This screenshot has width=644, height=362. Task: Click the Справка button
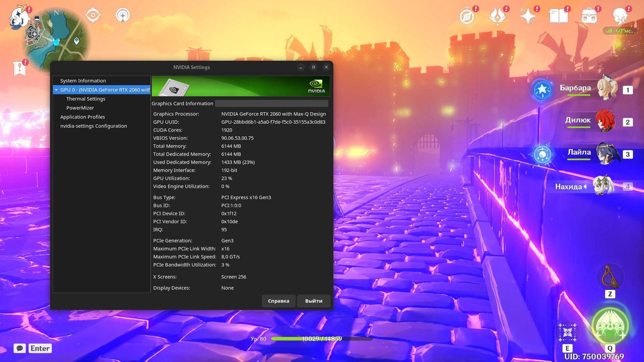click(x=278, y=301)
